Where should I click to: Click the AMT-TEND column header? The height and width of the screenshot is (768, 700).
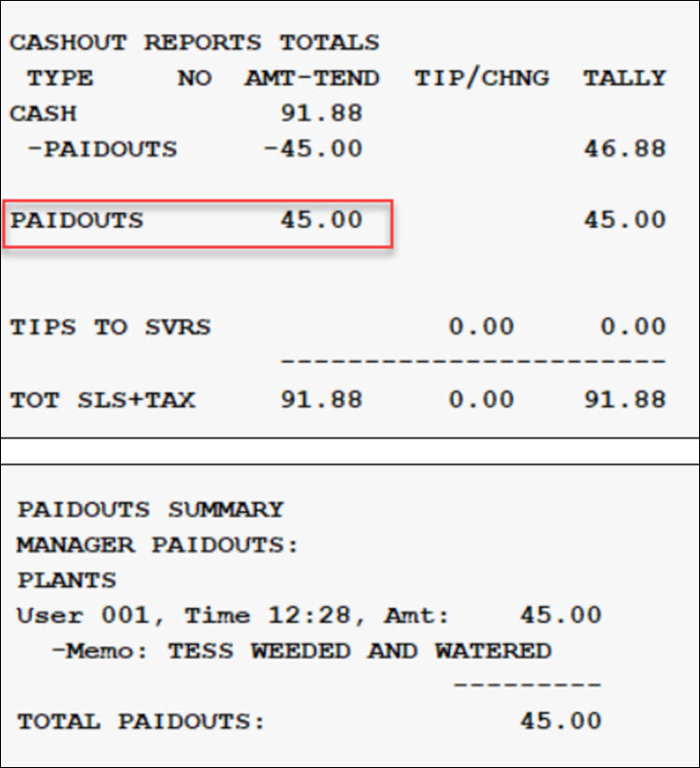[311, 79]
